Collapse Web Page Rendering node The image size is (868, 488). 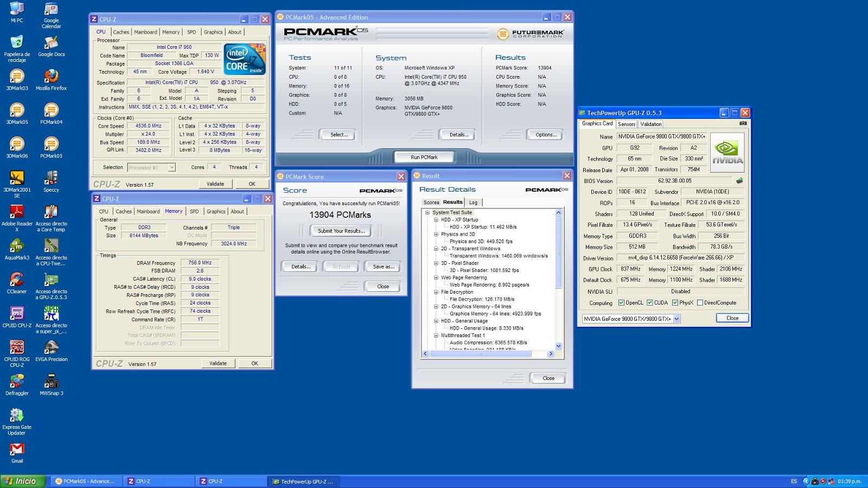tap(436, 277)
